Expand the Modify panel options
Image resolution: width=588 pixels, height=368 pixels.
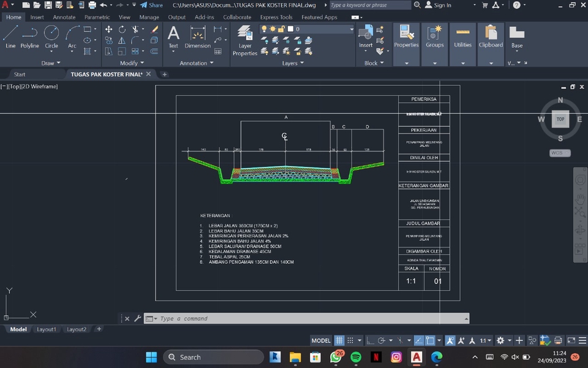click(x=134, y=63)
